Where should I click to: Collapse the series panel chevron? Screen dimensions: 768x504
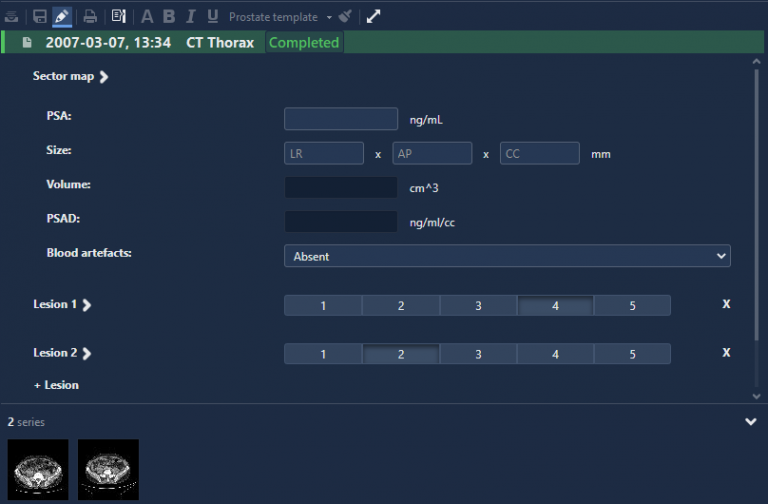pos(751,422)
